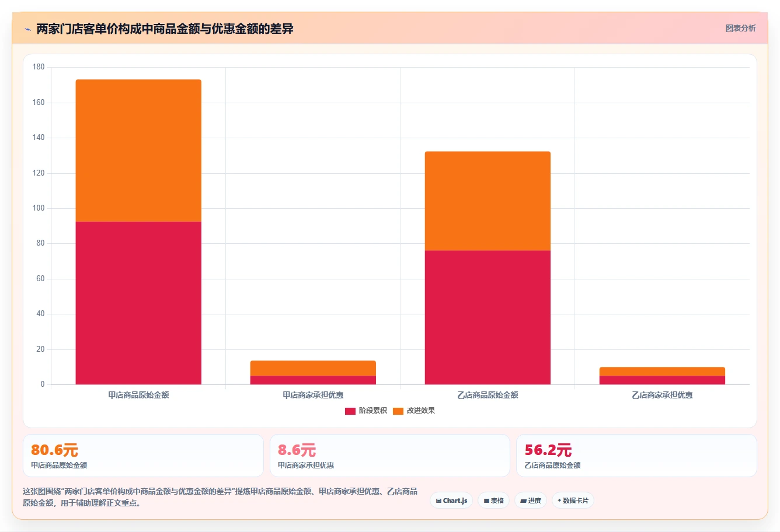The width and height of the screenshot is (780, 532).
Task: Click the x-axis label 乙店商家承担优惠
Action: tap(662, 395)
